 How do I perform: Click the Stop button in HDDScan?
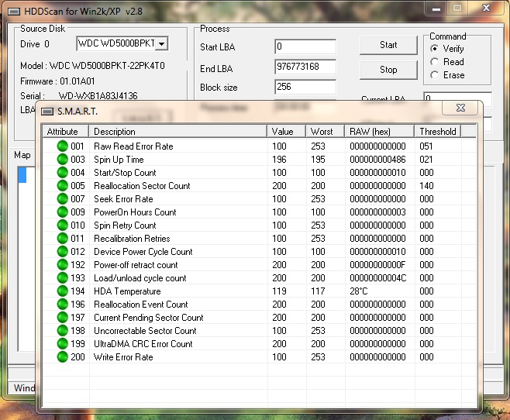point(388,70)
